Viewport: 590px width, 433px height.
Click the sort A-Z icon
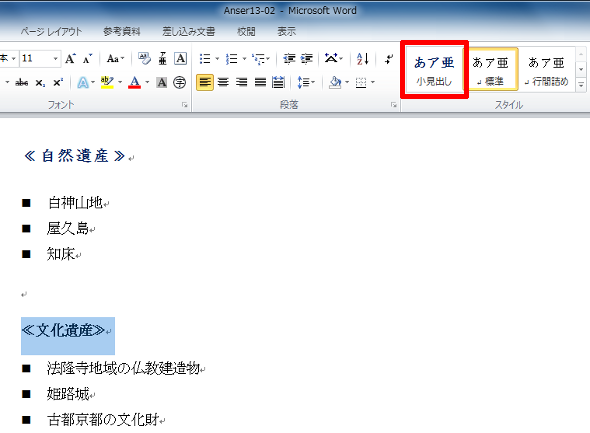click(x=362, y=59)
